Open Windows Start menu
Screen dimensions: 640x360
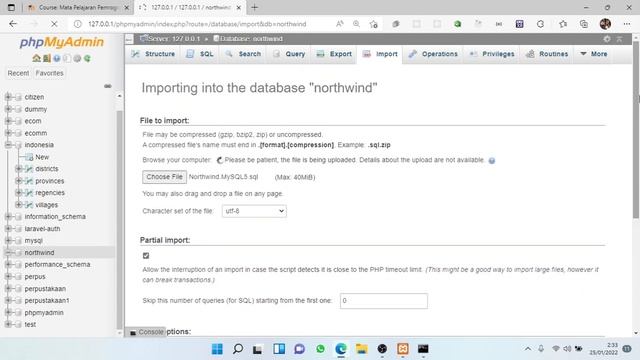217,349
